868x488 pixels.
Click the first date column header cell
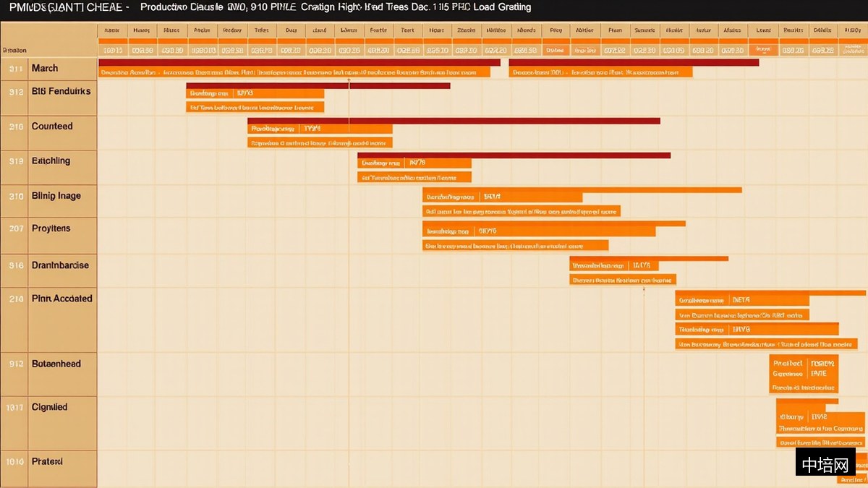click(x=113, y=30)
